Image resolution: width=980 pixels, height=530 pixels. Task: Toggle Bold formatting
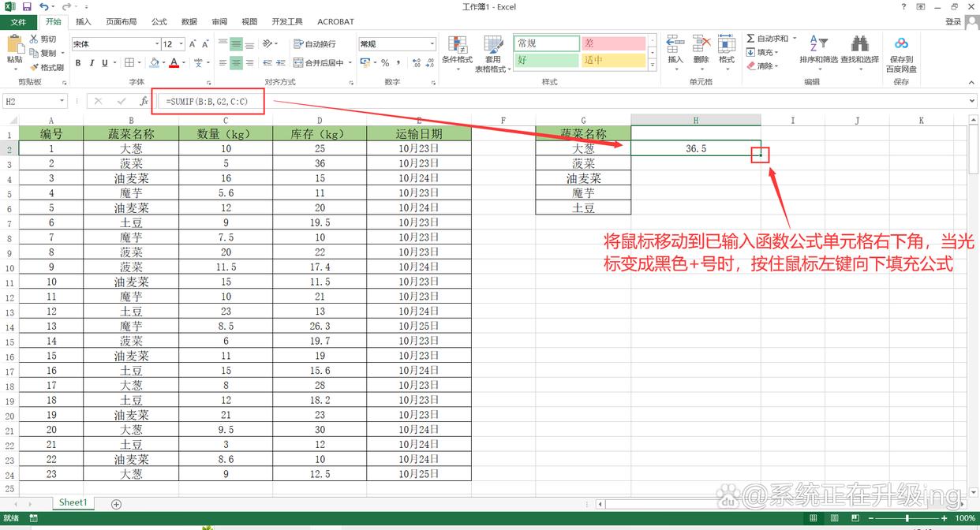point(79,63)
